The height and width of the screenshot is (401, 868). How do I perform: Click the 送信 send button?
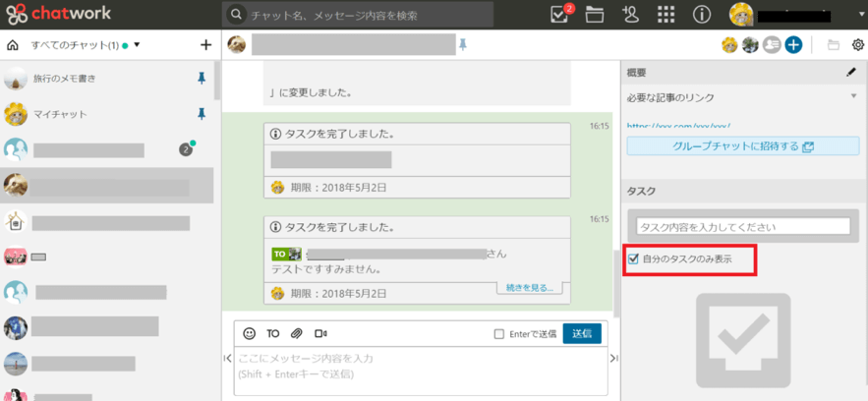click(581, 333)
